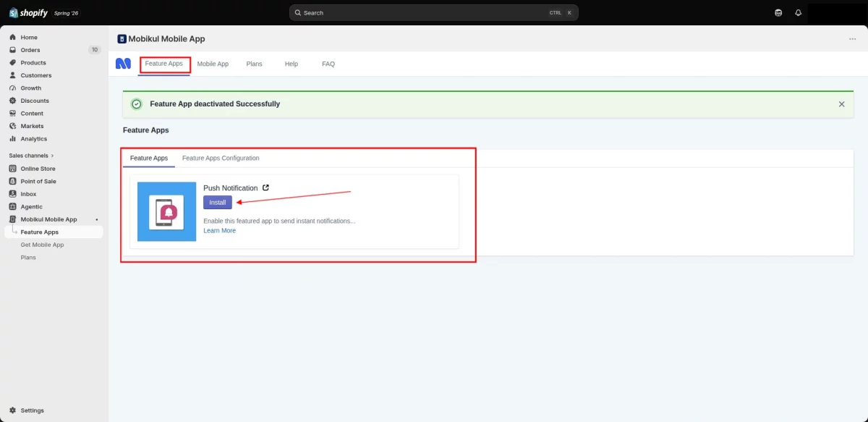Image resolution: width=868 pixels, height=422 pixels.
Task: Open the Home icon in sidebar
Action: tap(13, 38)
